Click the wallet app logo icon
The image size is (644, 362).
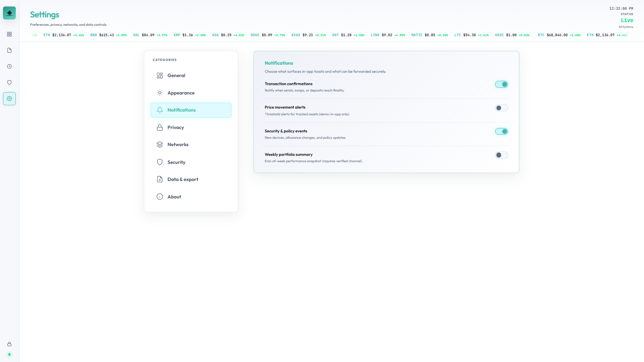click(9, 13)
